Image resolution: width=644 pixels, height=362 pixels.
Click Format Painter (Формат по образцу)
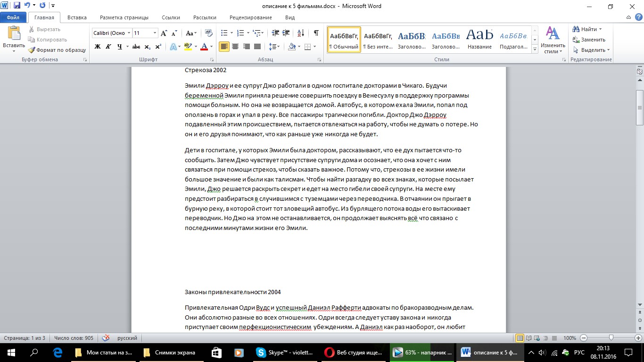(x=57, y=50)
